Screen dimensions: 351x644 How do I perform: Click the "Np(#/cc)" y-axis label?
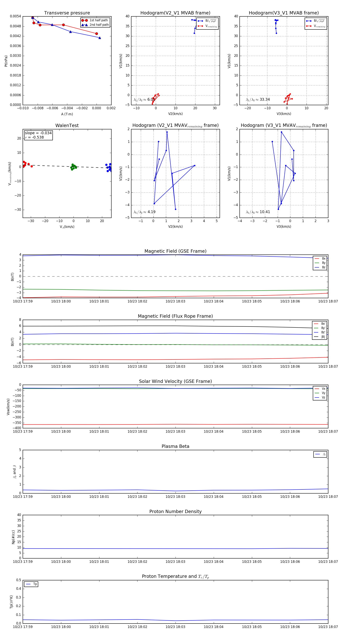[13, 537]
